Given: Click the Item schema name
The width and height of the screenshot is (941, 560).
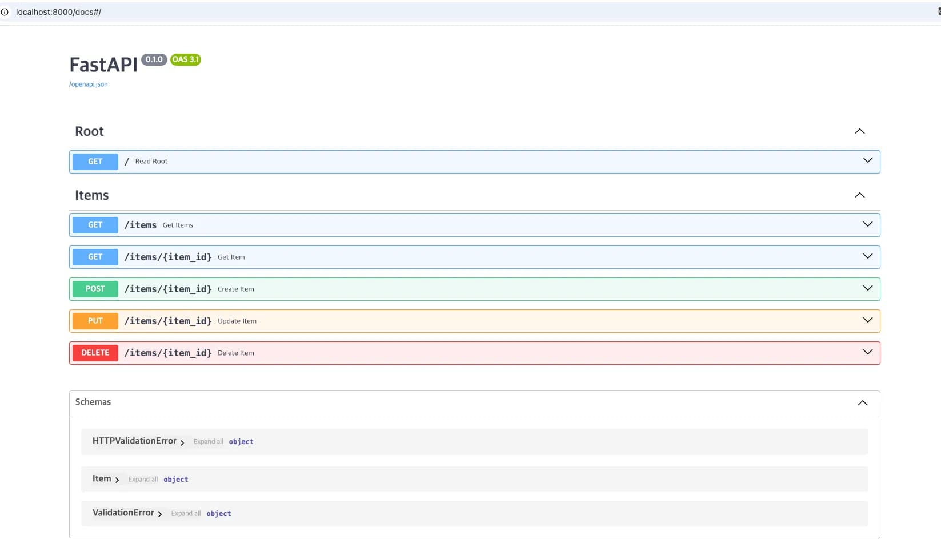Looking at the screenshot, I should [102, 479].
